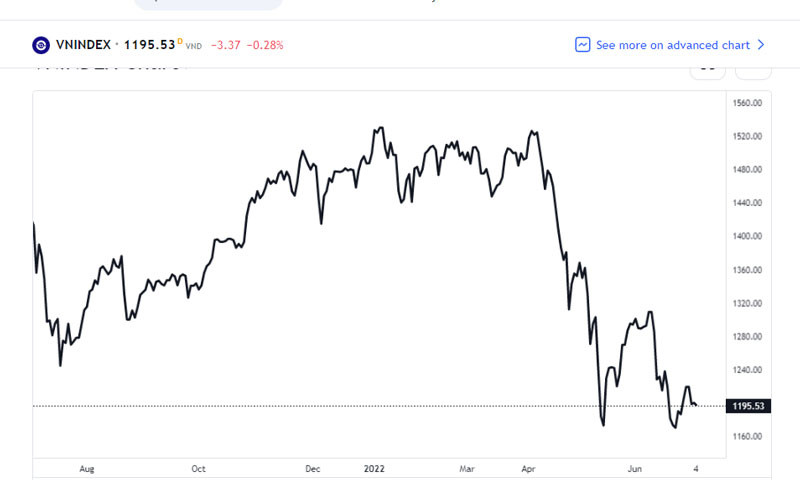Viewport: 800px width, 480px height.
Task: Click the black 1195.53 price tag on axis
Action: coord(749,406)
